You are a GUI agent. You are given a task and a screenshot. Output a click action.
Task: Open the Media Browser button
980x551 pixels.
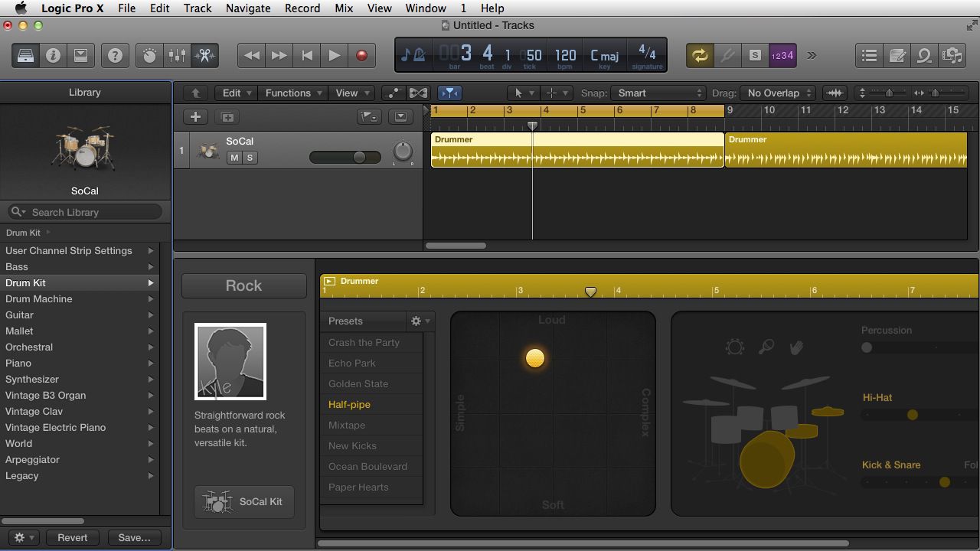(952, 55)
